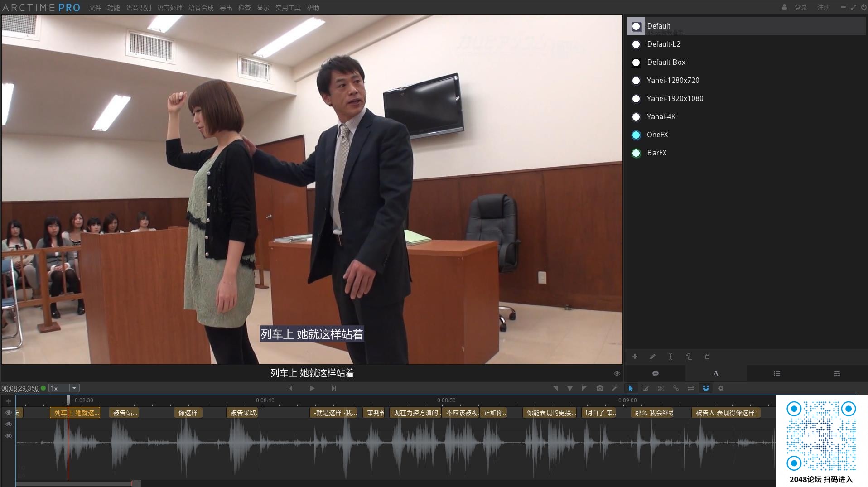This screenshot has height=487, width=868.
Task: Select subtitle block 现在为控方演的..
Action: point(415,413)
